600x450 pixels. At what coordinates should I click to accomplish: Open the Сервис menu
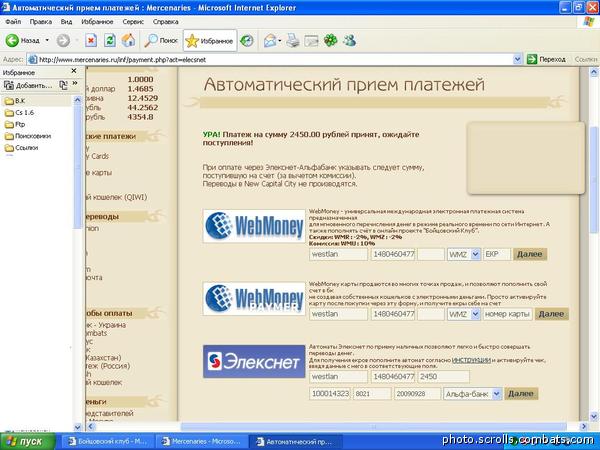(133, 22)
